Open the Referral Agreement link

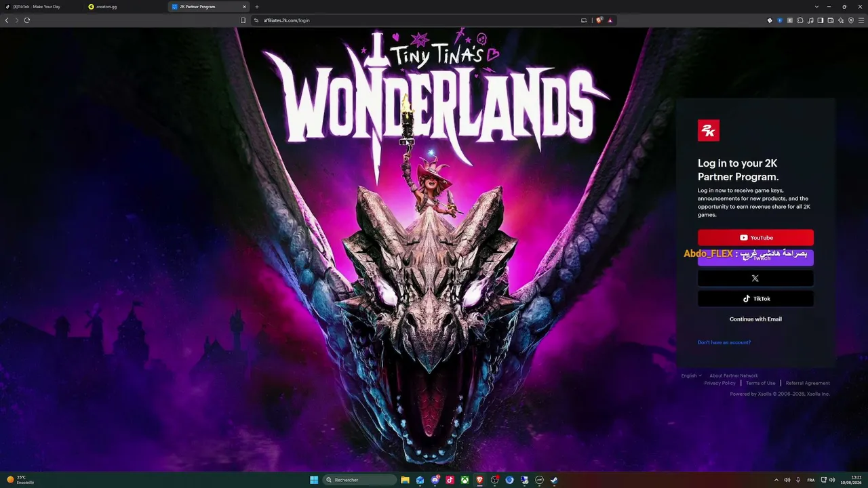coord(808,383)
